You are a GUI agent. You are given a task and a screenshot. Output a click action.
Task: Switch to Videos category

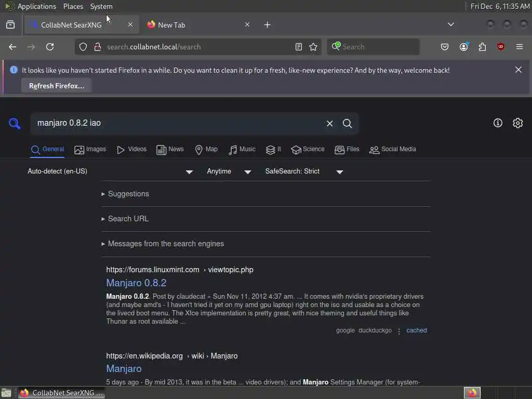(x=131, y=150)
